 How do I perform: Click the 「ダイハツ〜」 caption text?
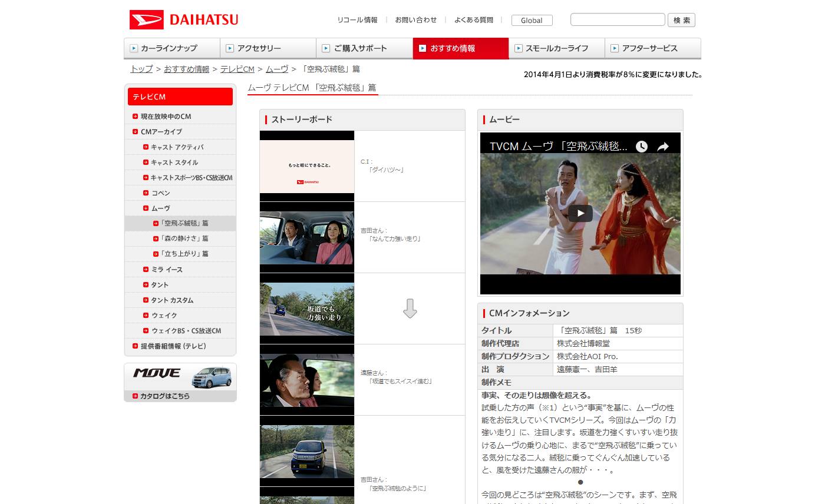[386, 170]
